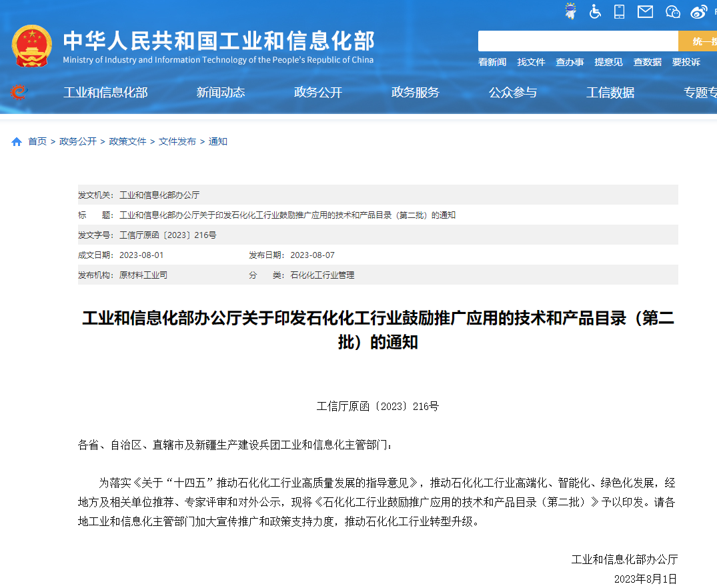Viewport: 717px width, 588px height.
Task: Select the 政务服务 navigation tab
Action: [416, 93]
